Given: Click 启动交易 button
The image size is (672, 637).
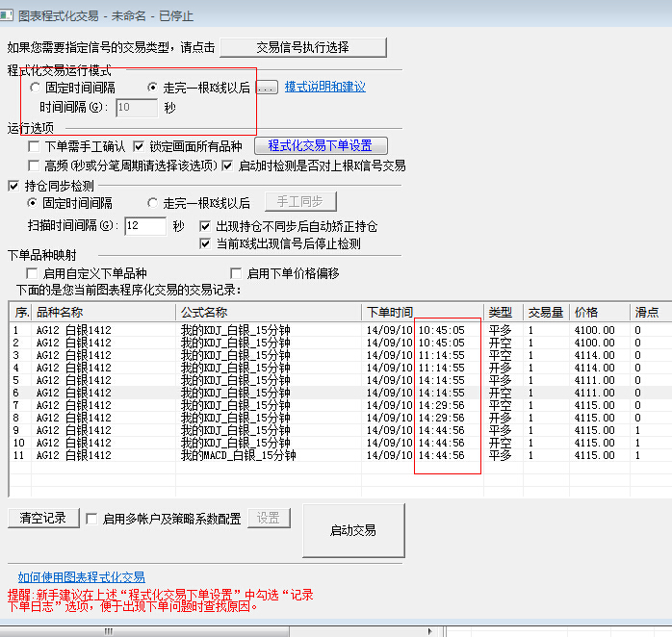Looking at the screenshot, I should [352, 530].
